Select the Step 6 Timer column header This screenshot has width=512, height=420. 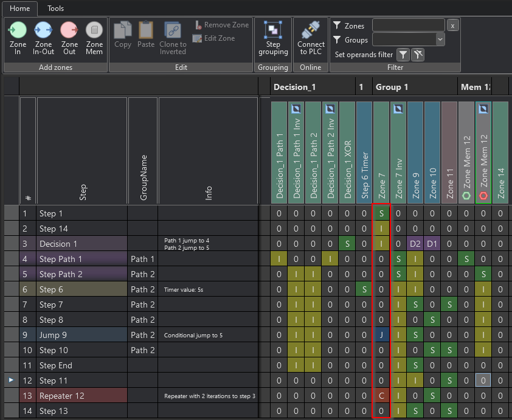pos(364,153)
